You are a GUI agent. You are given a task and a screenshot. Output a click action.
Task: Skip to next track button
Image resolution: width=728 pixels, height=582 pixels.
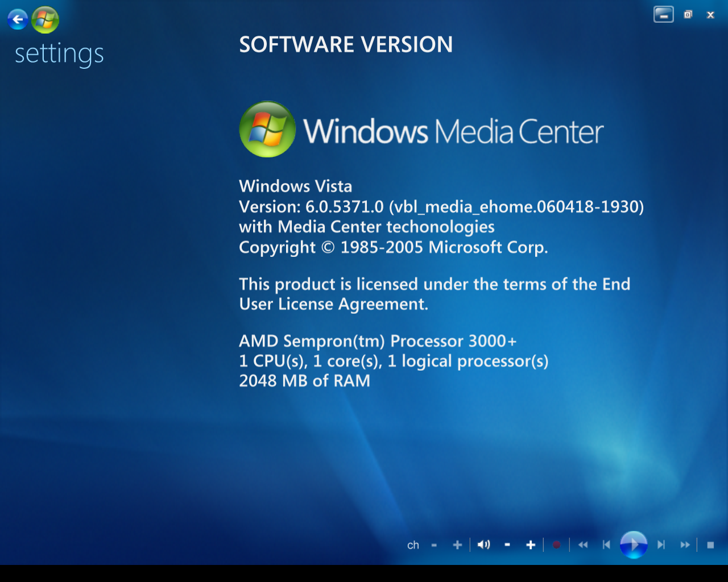[661, 545]
